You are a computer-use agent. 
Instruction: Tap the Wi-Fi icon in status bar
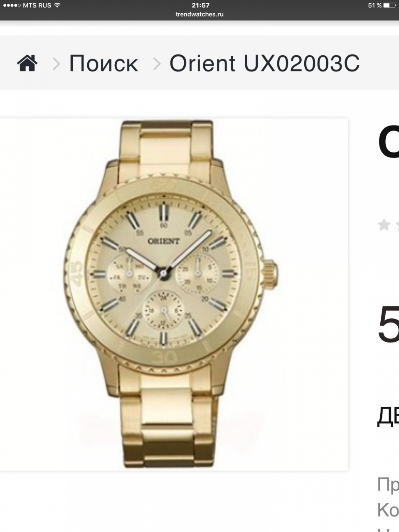(57, 5)
